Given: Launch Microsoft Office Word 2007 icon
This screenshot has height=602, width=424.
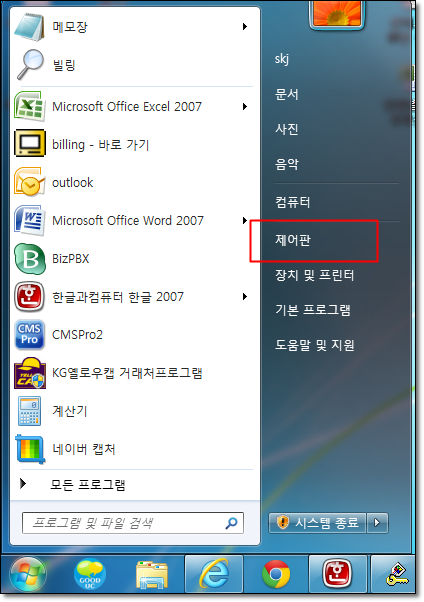Looking at the screenshot, I should pos(29,220).
